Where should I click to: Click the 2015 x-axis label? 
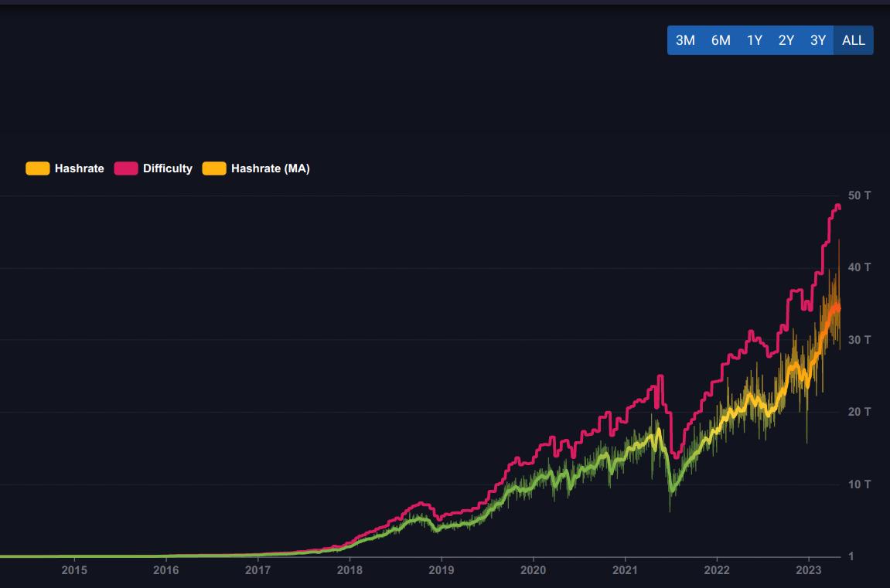(x=74, y=571)
